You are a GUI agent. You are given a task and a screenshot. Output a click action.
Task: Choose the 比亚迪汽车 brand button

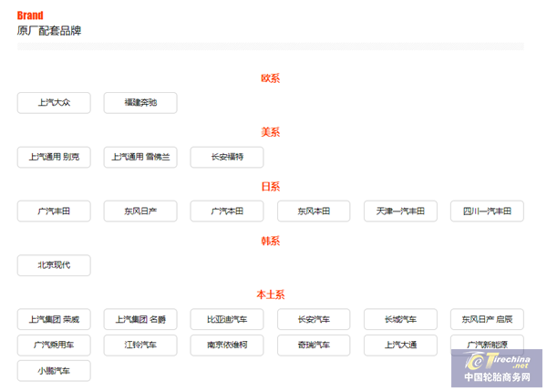(x=227, y=319)
